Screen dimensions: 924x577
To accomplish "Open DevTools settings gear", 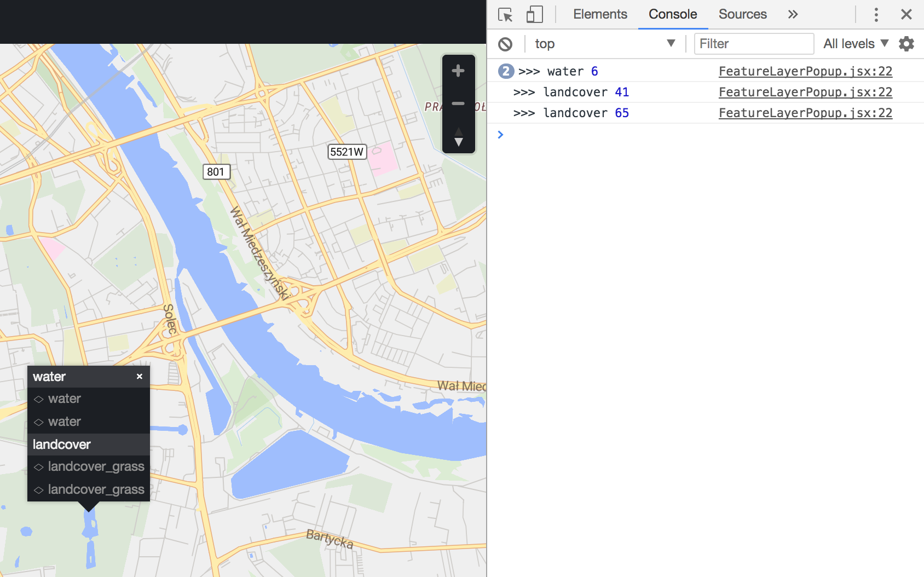I will [907, 44].
